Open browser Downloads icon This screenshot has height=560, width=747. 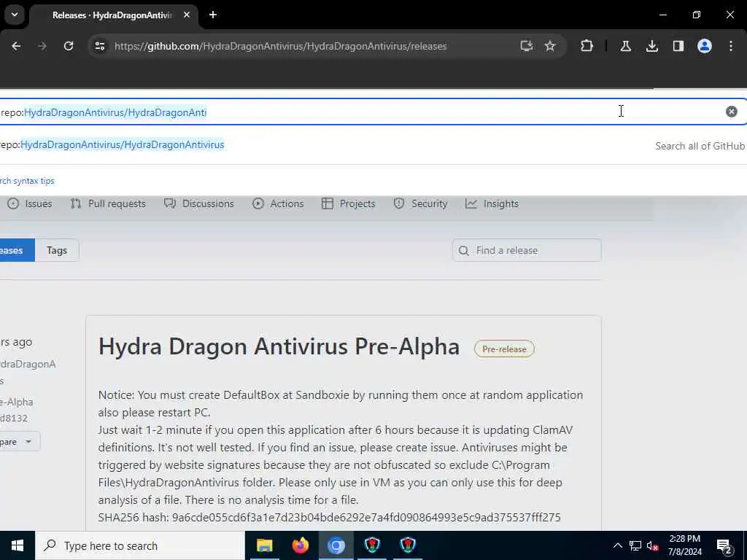tap(651, 46)
